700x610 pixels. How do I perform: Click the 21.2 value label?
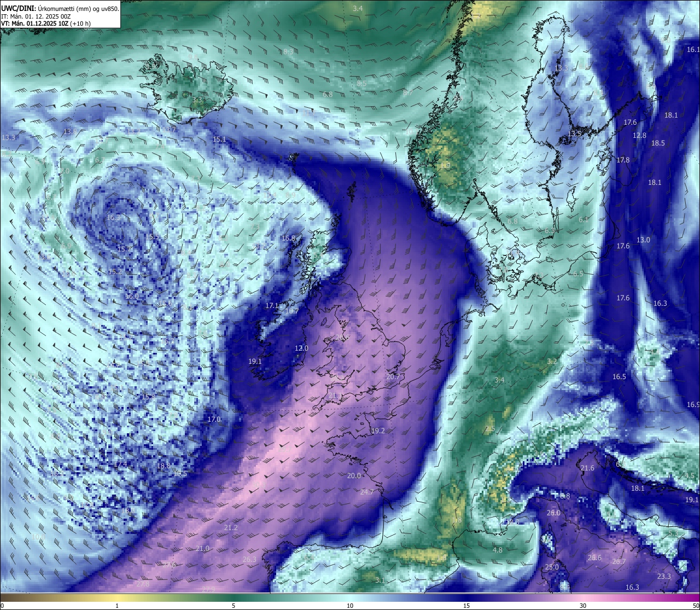[x=231, y=528]
